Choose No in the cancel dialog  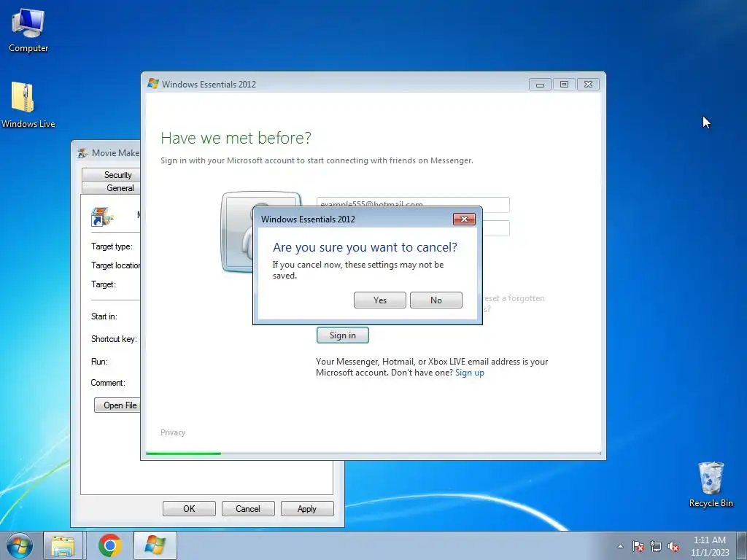click(x=436, y=300)
